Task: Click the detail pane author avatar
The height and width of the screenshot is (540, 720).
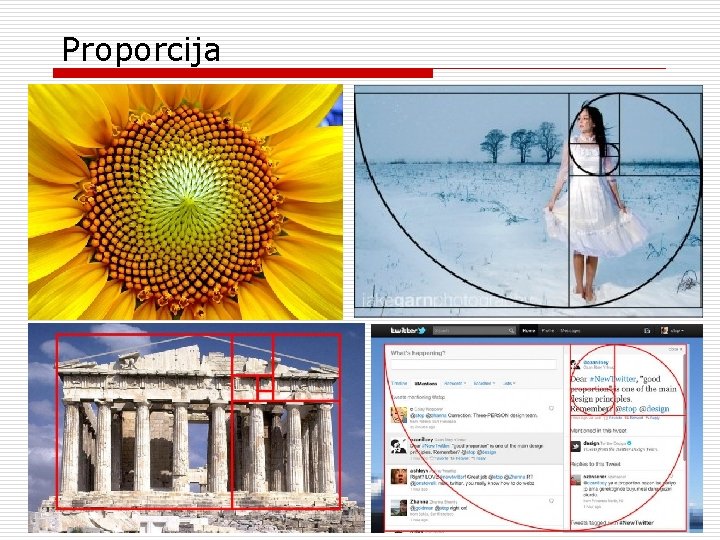Action: pyautogui.click(x=575, y=365)
